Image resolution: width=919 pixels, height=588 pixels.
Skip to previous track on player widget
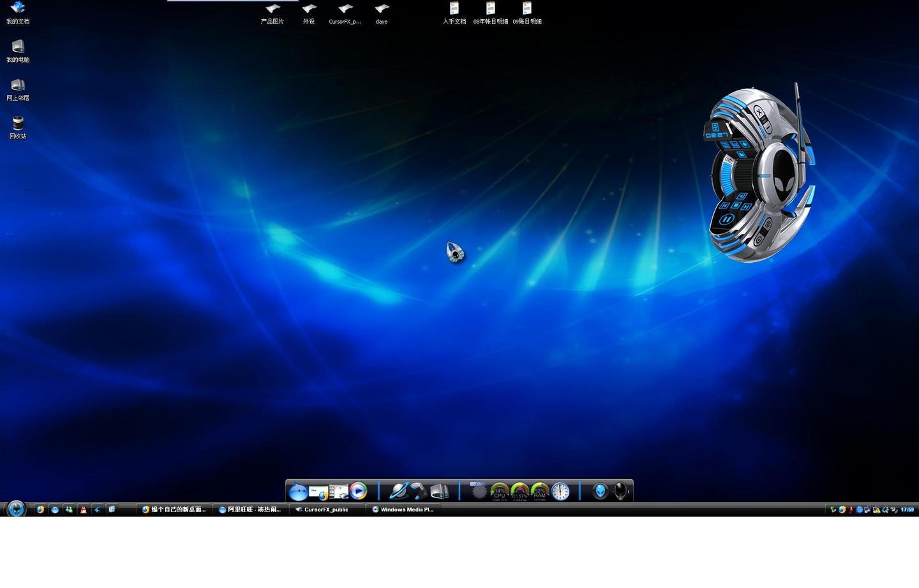724,205
